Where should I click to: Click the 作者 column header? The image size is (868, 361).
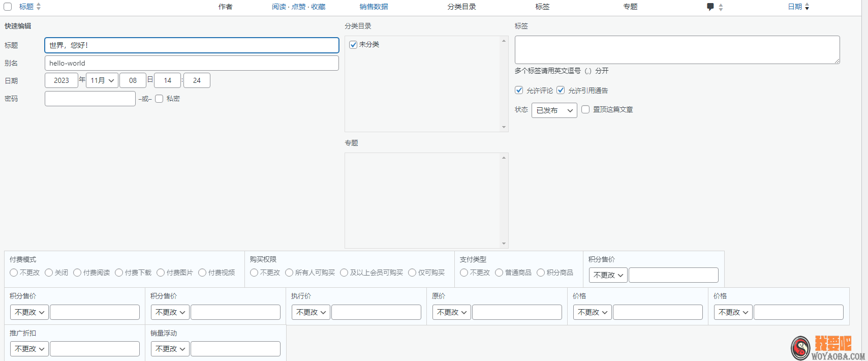[x=226, y=7]
